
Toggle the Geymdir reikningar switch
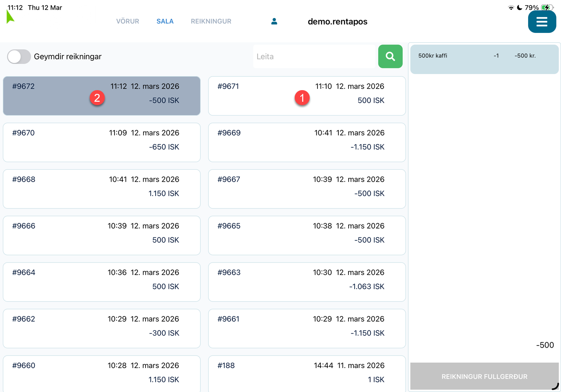19,56
